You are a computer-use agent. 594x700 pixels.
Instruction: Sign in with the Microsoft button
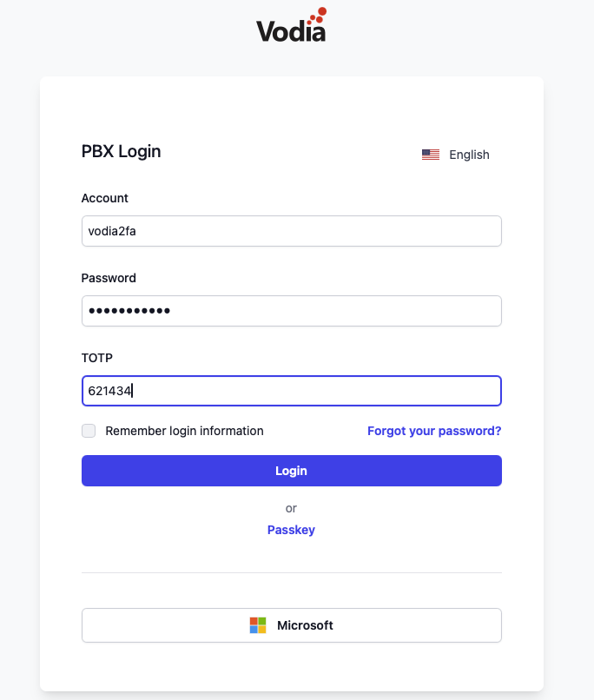point(291,625)
